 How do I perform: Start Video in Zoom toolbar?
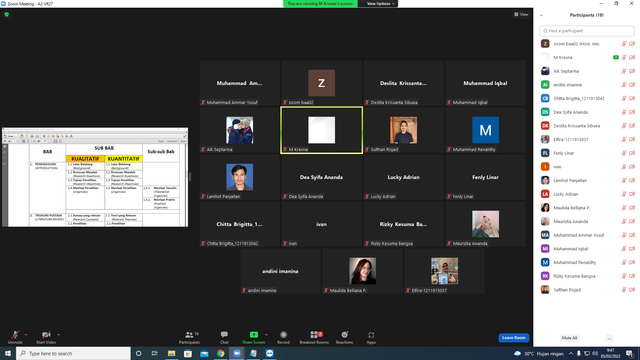click(46, 337)
